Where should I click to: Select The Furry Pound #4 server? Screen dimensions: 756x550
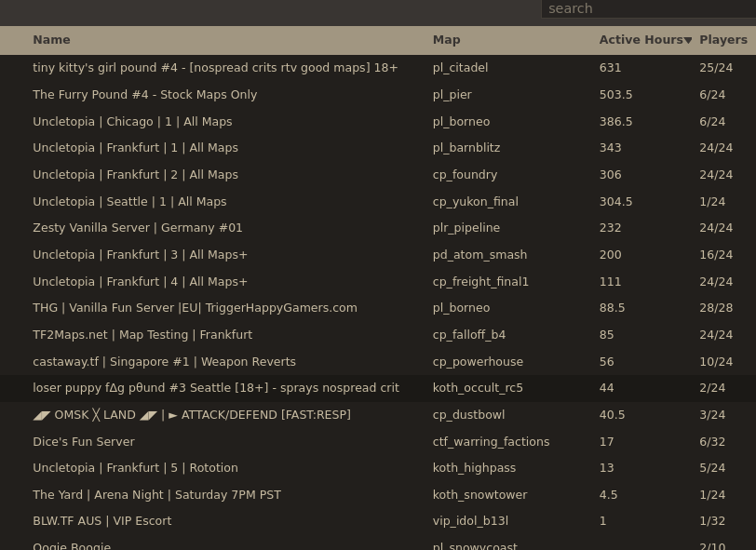378,95
